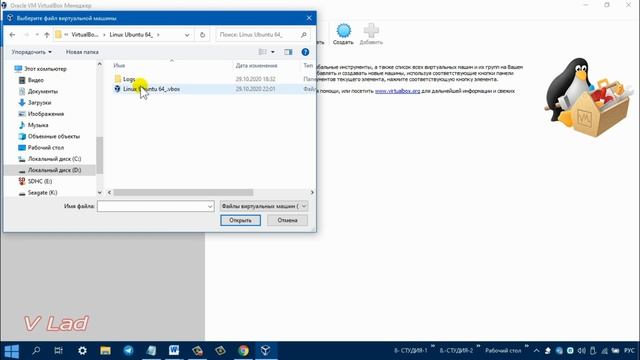
Task: Open Word from the taskbar
Action: [x=174, y=351]
